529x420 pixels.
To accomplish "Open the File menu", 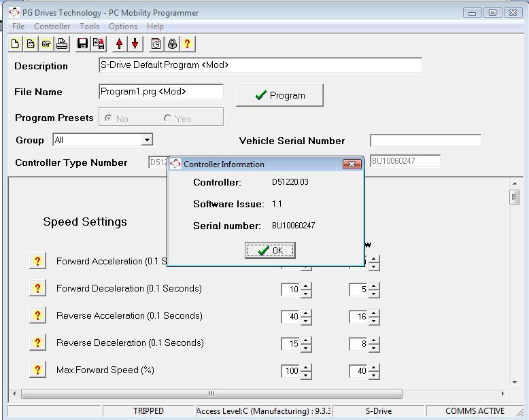I will pos(18,27).
